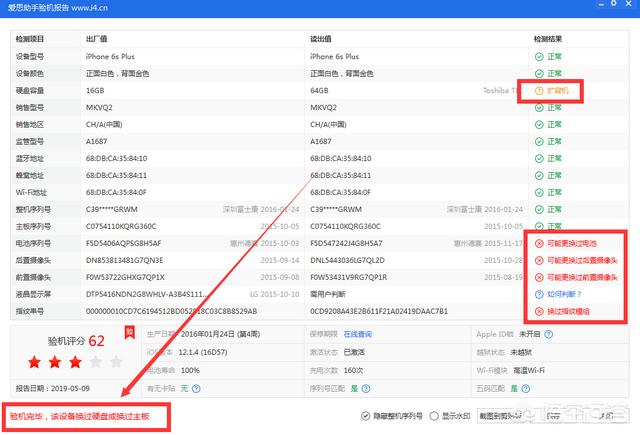Image resolution: width=640 pixels, height=435 pixels.
Task: Click the help icon next to 序列号匹配
Action: (x=366, y=388)
